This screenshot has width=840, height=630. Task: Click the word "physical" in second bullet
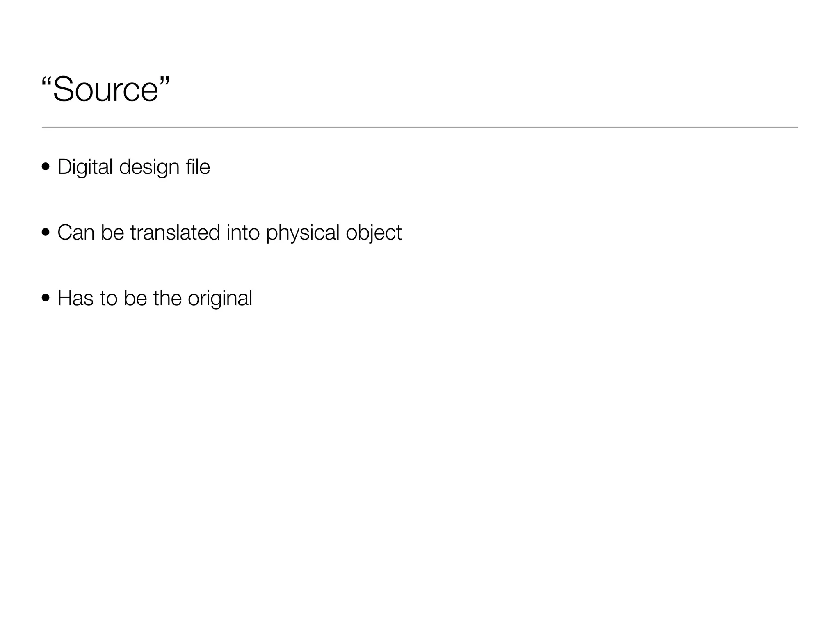[303, 233]
